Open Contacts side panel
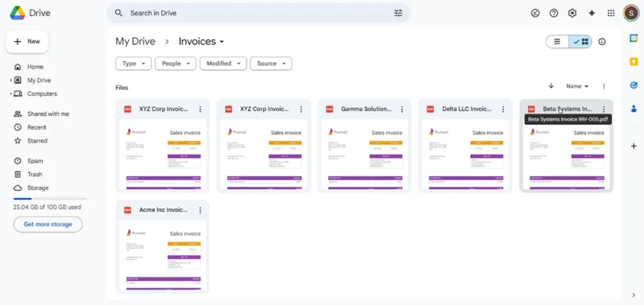 pyautogui.click(x=634, y=109)
